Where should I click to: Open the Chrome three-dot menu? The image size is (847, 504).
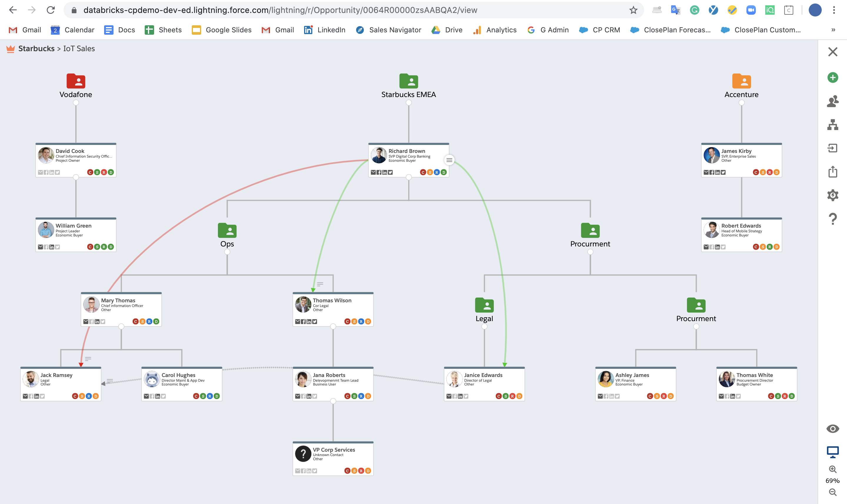(x=834, y=10)
